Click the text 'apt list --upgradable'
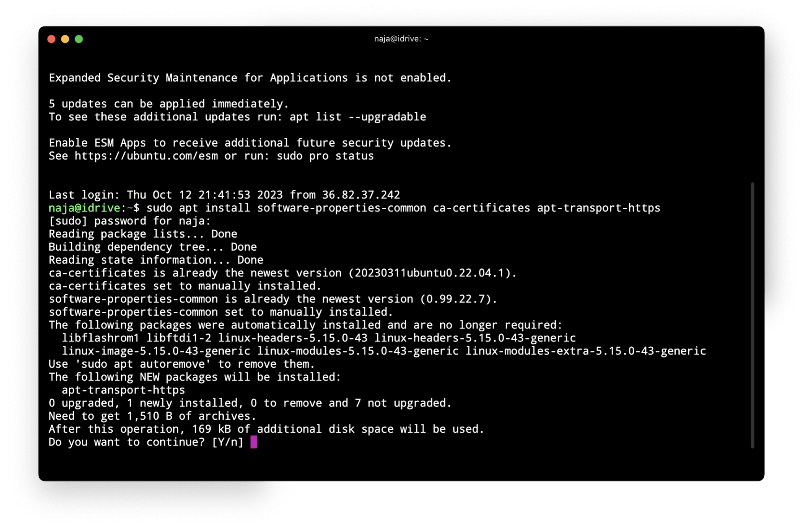Image resolution: width=803 pixels, height=532 pixels. point(358,117)
